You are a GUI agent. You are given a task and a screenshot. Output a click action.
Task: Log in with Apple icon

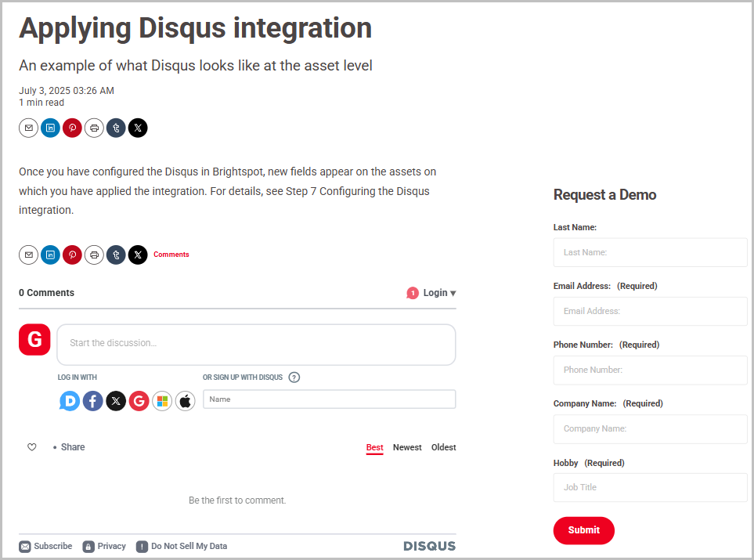186,402
